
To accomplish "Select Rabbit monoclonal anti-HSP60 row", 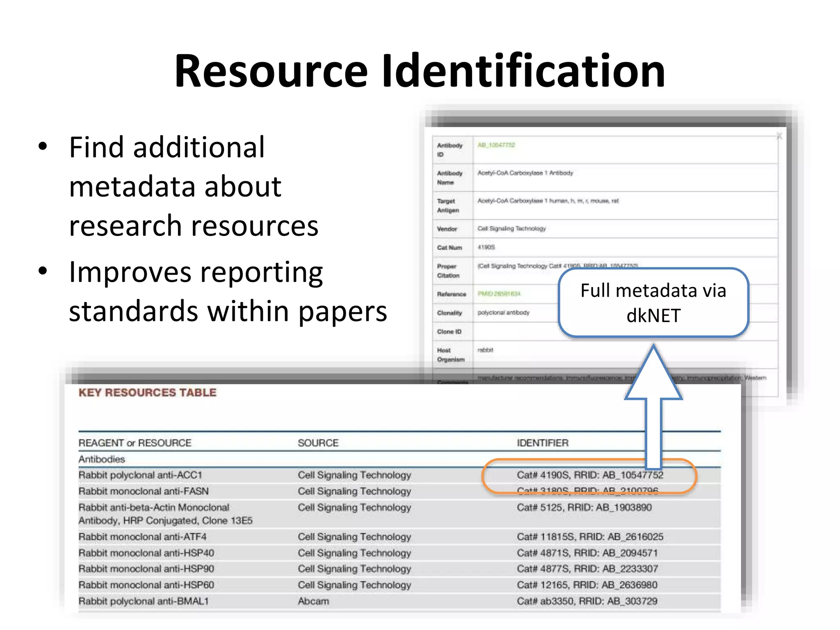I will pos(399,585).
